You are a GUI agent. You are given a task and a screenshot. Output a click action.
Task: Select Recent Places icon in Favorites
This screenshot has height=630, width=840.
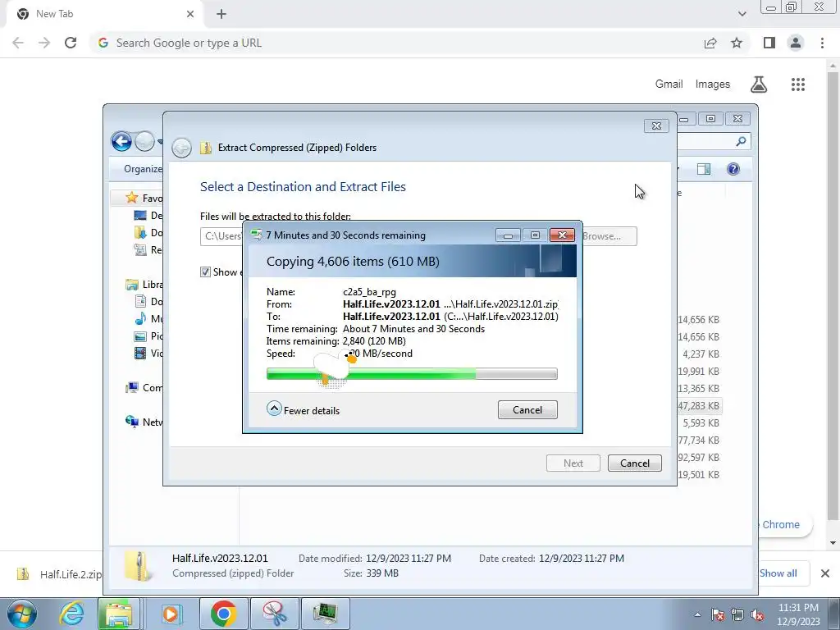(x=140, y=249)
